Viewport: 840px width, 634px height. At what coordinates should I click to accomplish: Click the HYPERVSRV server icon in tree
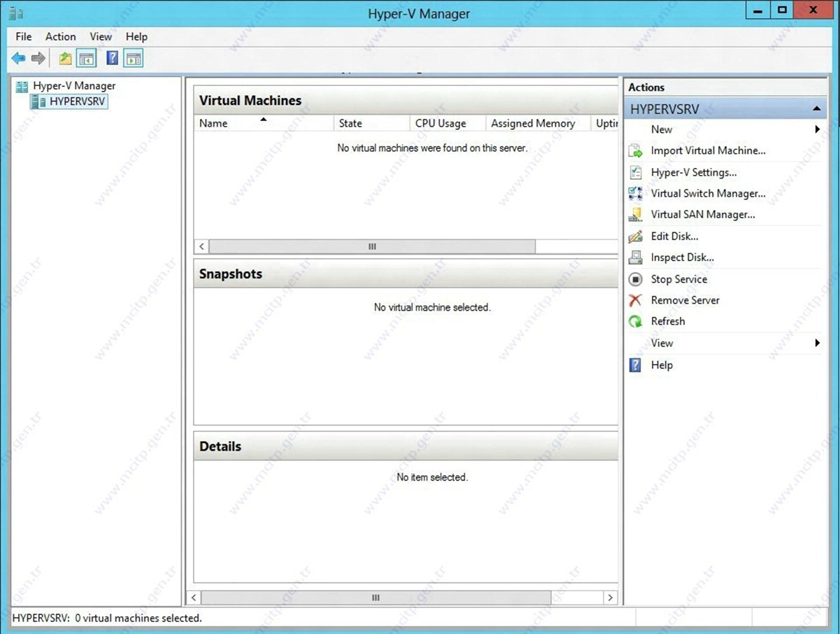pyautogui.click(x=38, y=101)
